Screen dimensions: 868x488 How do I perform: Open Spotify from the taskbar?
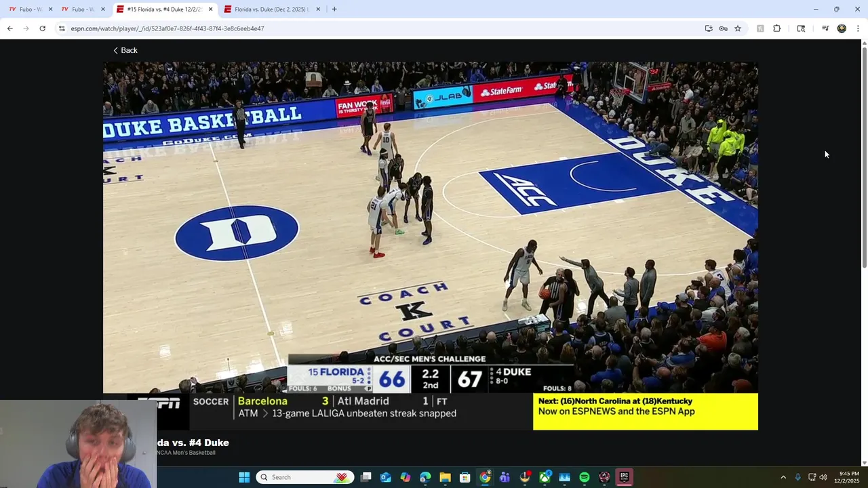point(585,477)
